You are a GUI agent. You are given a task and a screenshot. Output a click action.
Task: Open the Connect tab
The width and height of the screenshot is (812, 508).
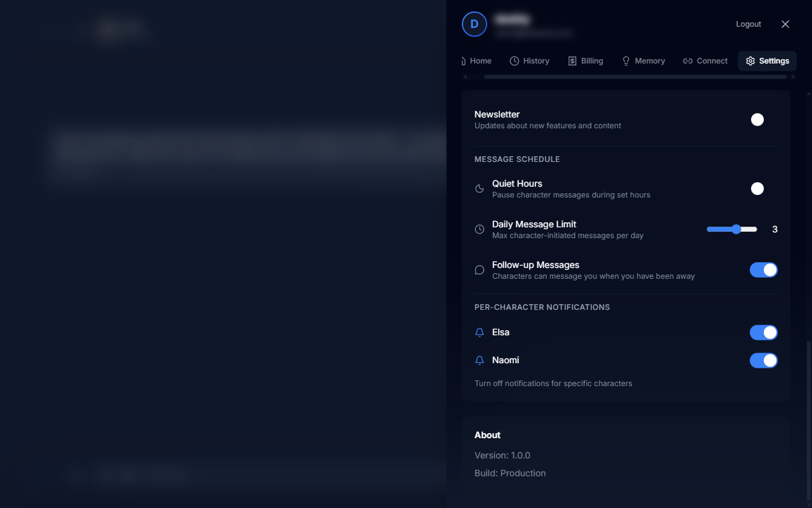[x=705, y=61]
